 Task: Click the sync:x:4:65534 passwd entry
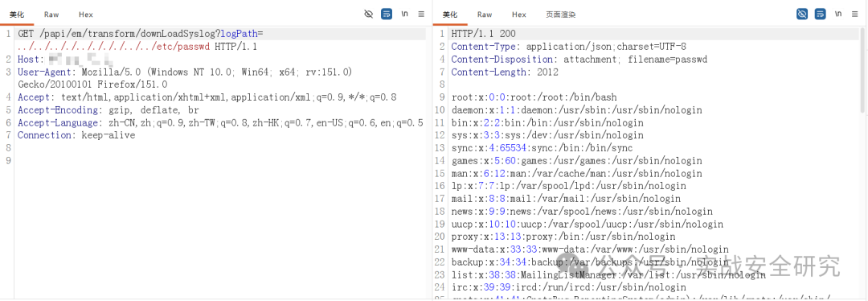click(542, 149)
